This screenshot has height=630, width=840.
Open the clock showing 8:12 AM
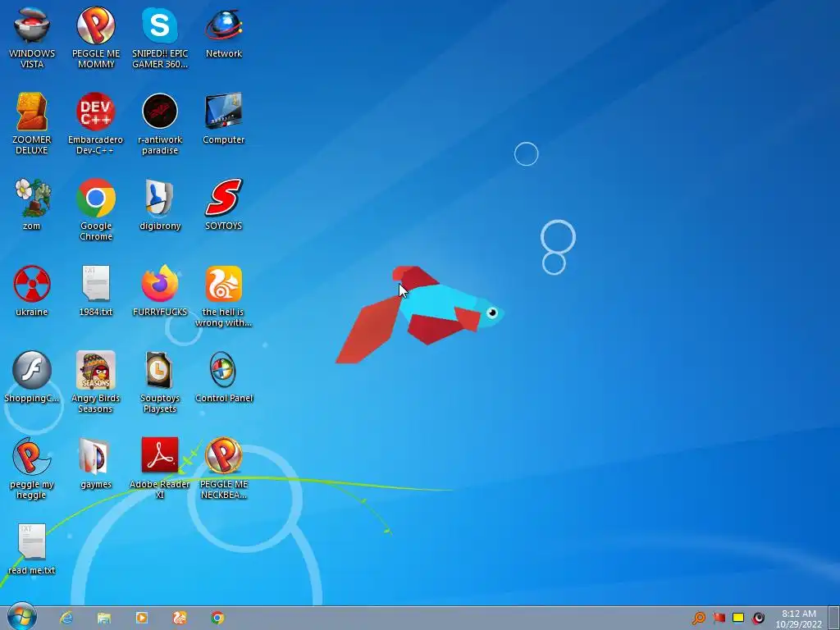[798, 619]
